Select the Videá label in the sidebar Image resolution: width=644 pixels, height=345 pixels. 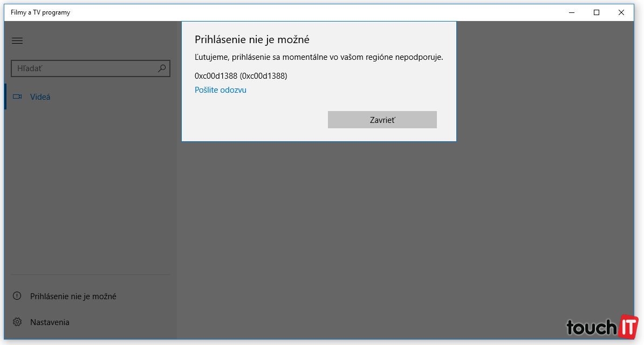(x=40, y=97)
